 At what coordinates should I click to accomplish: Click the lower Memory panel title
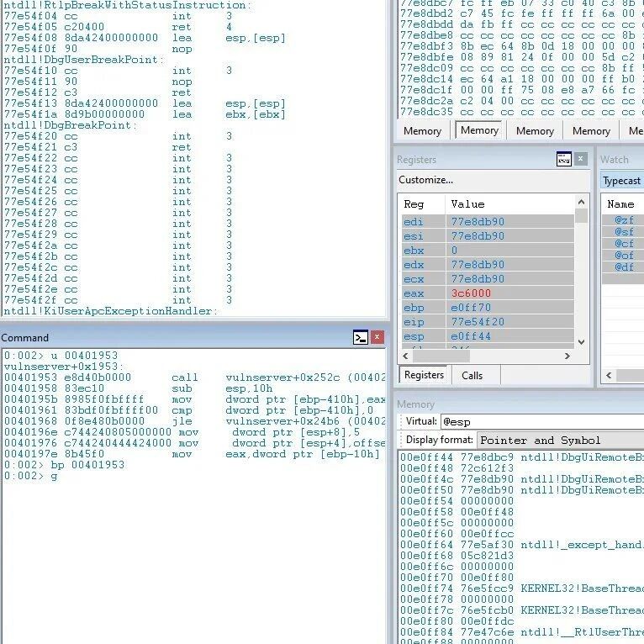415,404
